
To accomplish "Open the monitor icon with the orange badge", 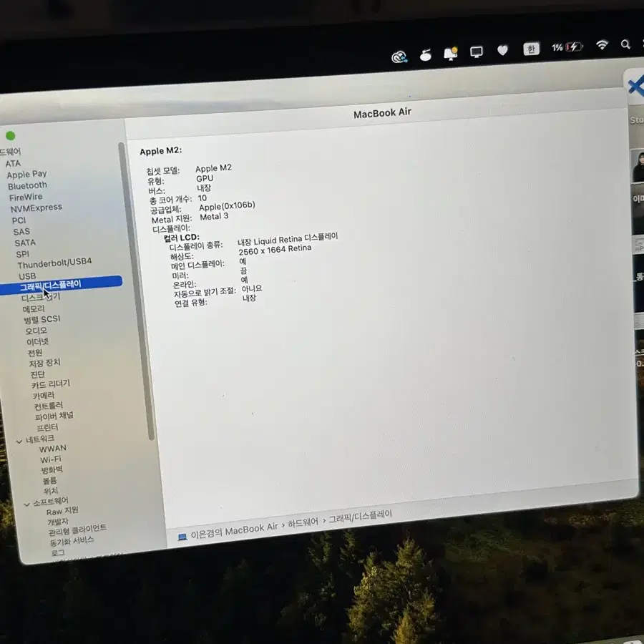I will pyautogui.click(x=451, y=54).
